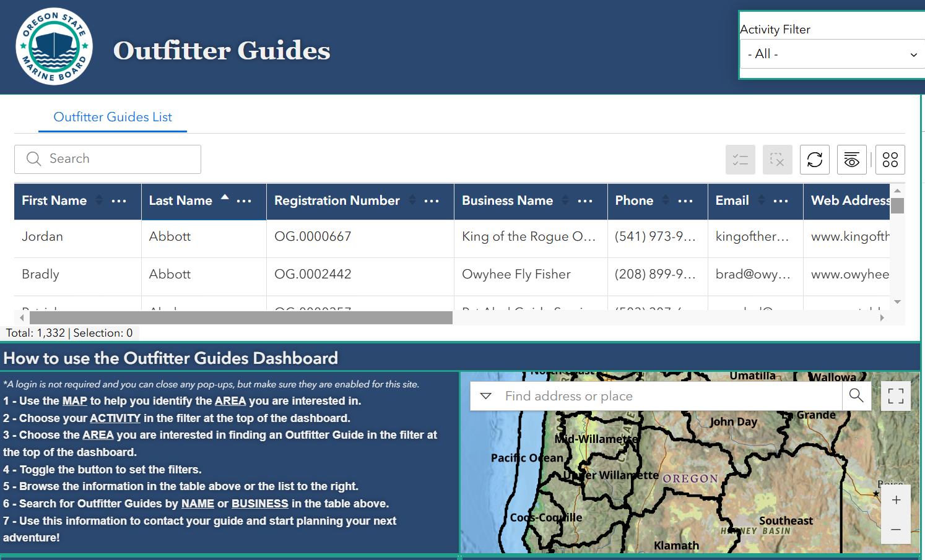Image resolution: width=925 pixels, height=560 pixels.
Task: Click the clear selection icon
Action: click(x=777, y=159)
